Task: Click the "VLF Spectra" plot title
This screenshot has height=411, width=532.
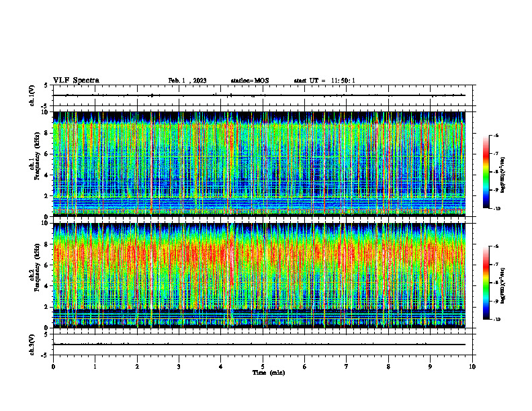Action: coord(76,81)
